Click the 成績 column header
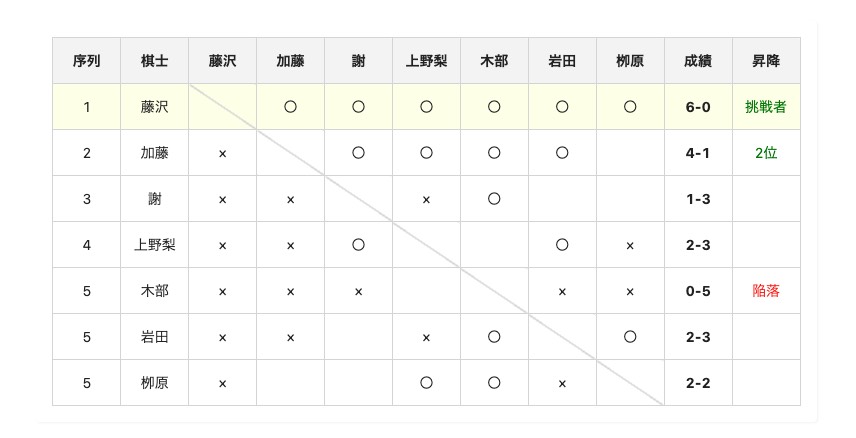Screen dimensions: 856x438 click(698, 61)
